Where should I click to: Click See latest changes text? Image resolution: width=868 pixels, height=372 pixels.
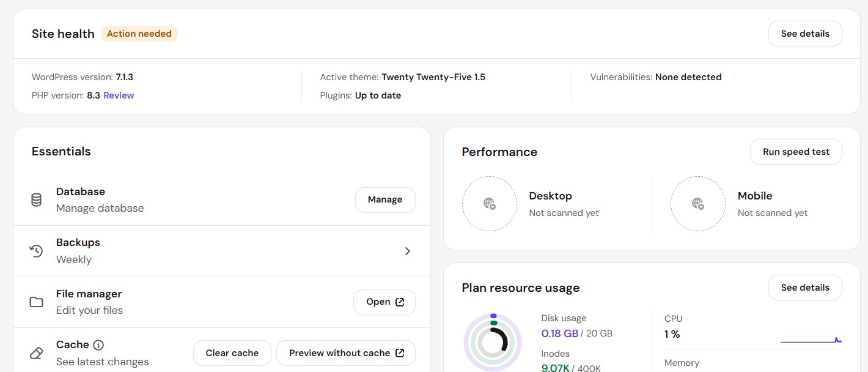[103, 362]
